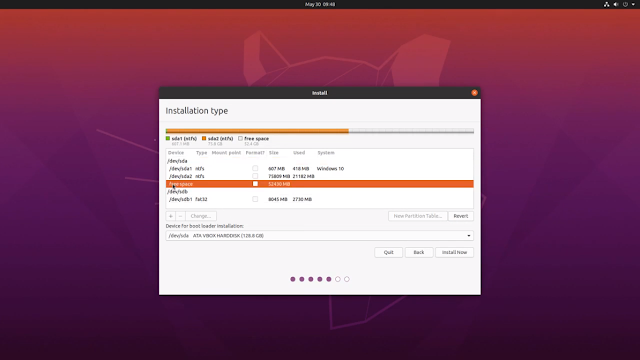This screenshot has height=360, width=640.
Task: Select the /dev/sda disk row
Action: (320, 161)
